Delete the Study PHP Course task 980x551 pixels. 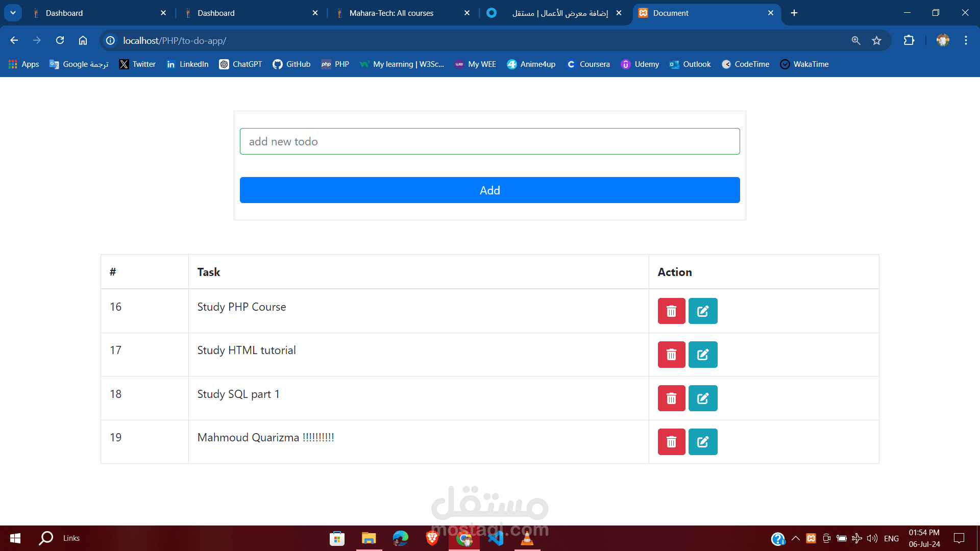[x=671, y=311]
